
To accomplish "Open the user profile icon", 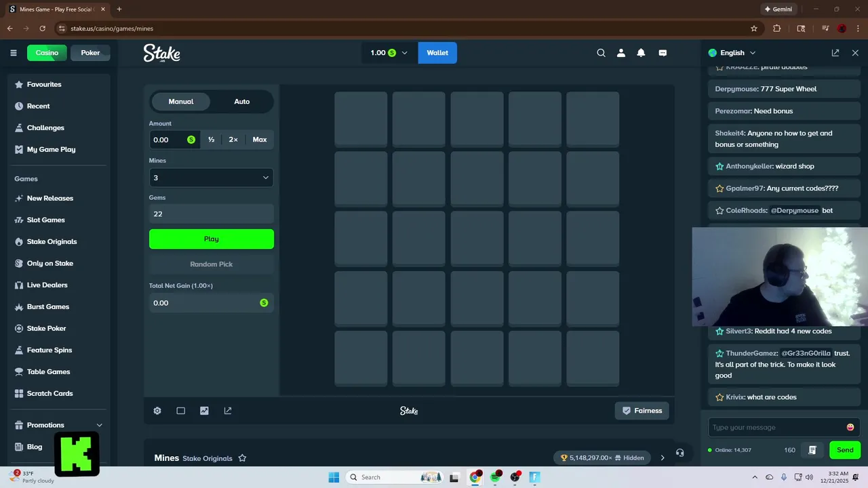I will pyautogui.click(x=620, y=53).
